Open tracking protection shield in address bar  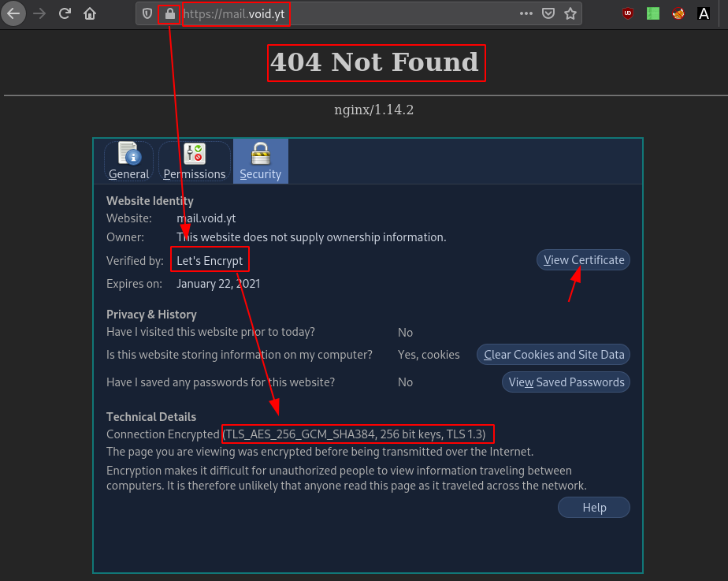click(147, 14)
